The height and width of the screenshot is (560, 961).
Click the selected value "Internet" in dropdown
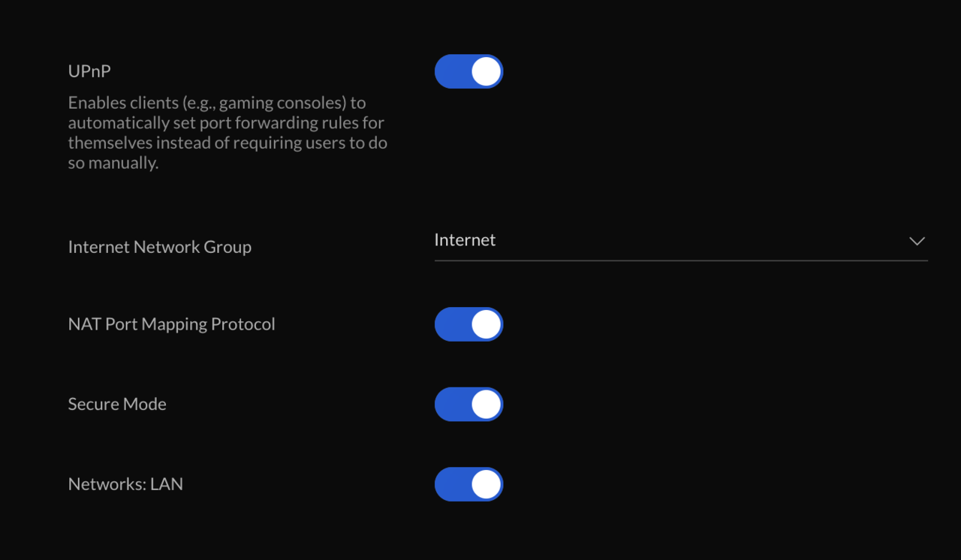click(465, 240)
